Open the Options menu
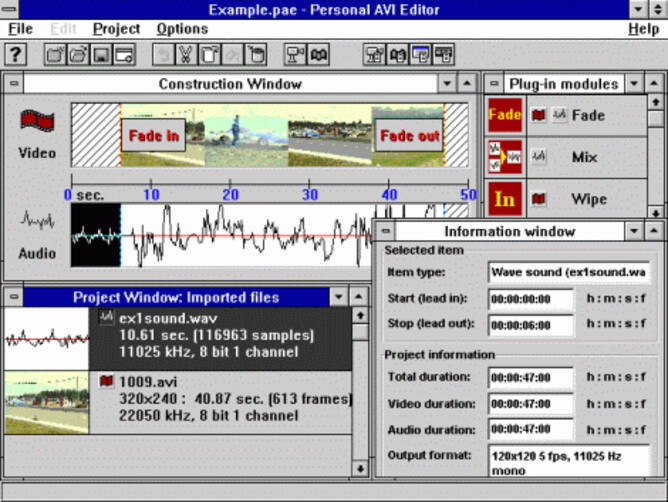Image resolution: width=668 pixels, height=502 pixels. coord(182,29)
